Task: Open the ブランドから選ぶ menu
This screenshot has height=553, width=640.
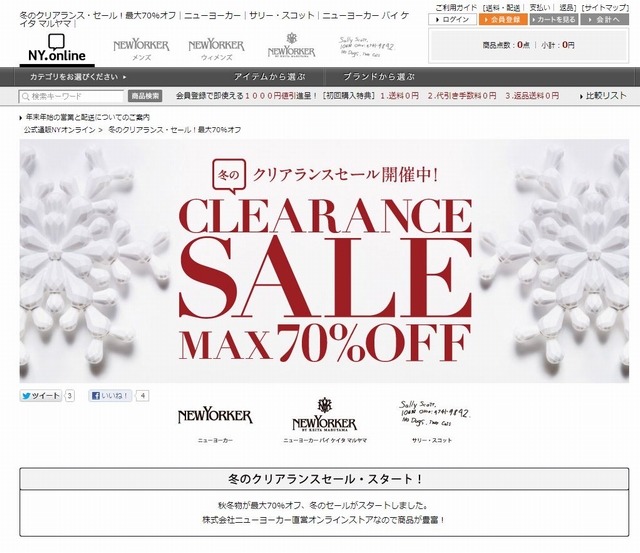Action: (x=379, y=77)
